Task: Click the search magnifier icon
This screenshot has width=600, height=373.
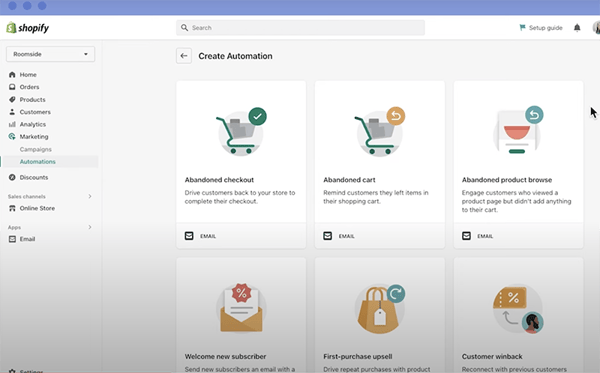Action: coord(184,28)
